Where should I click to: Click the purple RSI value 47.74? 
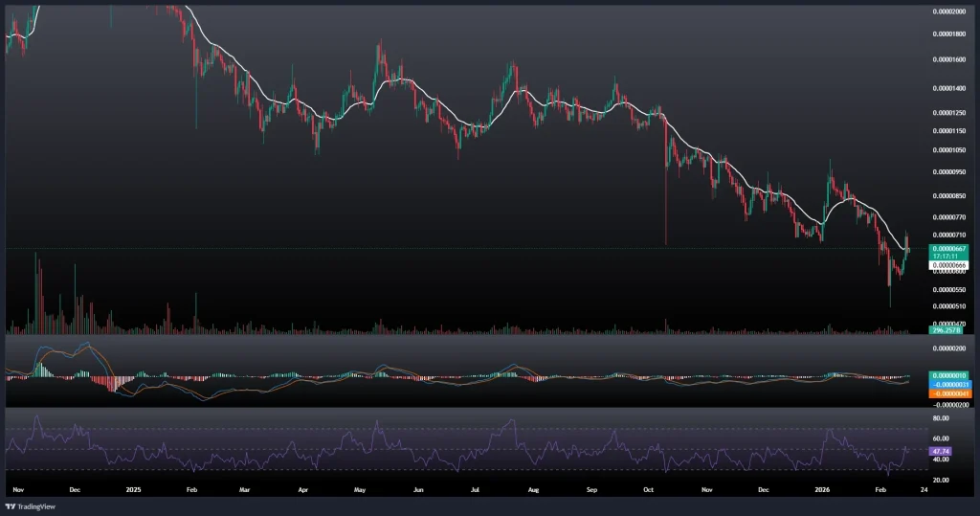pos(943,448)
